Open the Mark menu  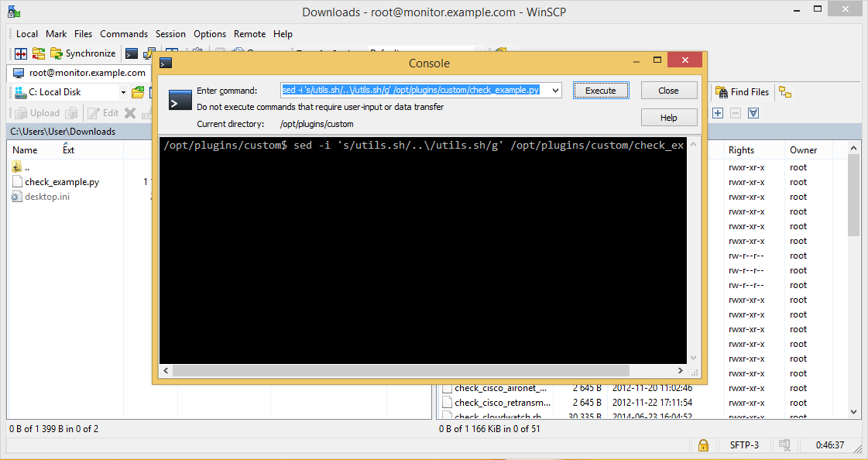click(x=56, y=34)
